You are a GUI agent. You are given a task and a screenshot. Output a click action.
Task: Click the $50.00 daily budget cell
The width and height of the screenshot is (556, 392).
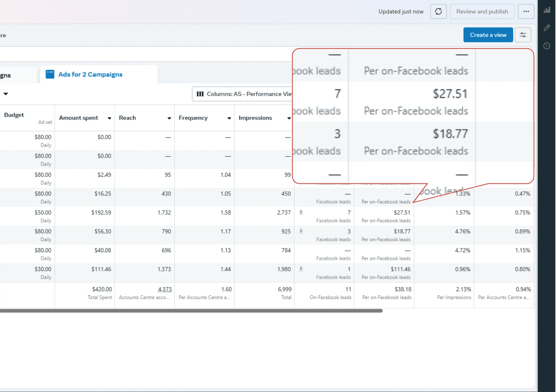coord(27,216)
